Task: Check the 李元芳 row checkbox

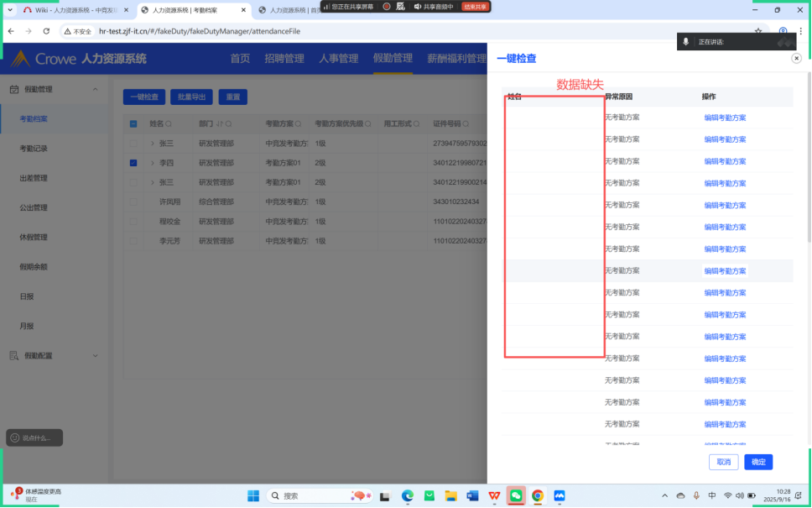Action: point(133,241)
